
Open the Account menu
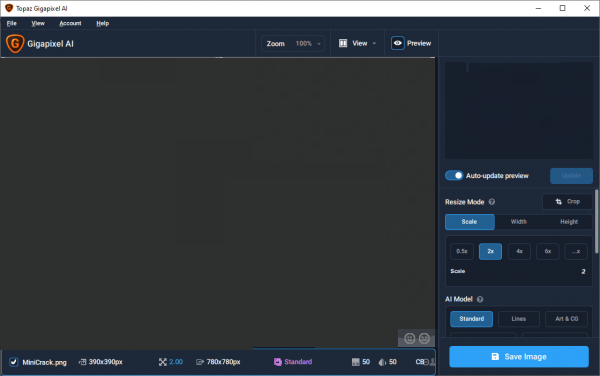[70, 23]
